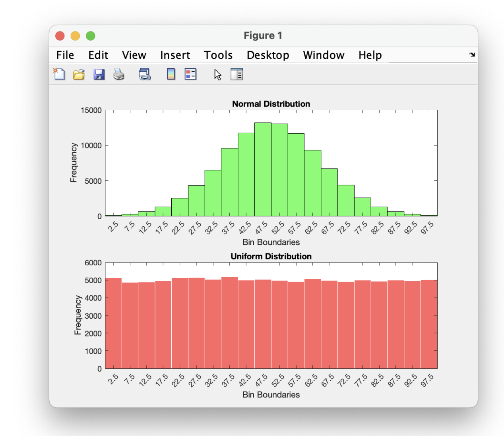Save the current figure
The width and height of the screenshot is (504, 436).
99,74
